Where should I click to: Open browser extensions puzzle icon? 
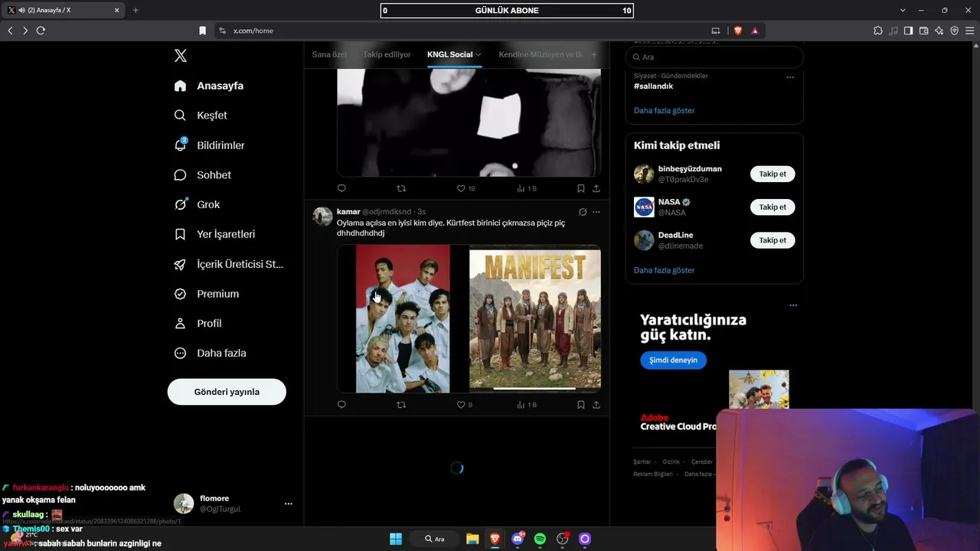coord(878,31)
